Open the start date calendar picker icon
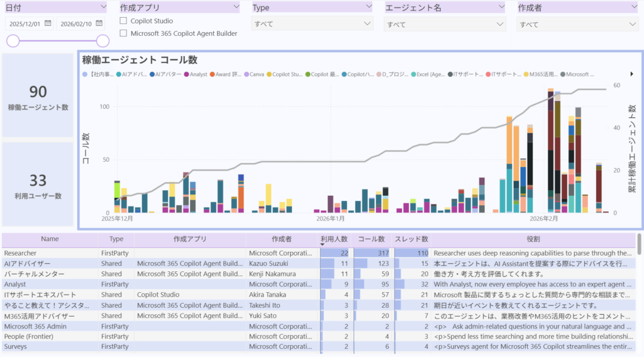The height and width of the screenshot is (357, 644). 48,24
